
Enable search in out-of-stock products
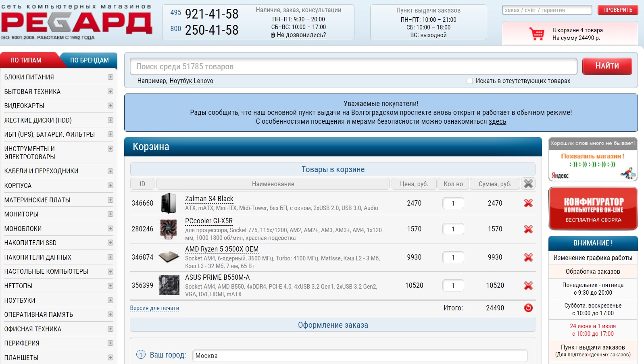(x=469, y=81)
